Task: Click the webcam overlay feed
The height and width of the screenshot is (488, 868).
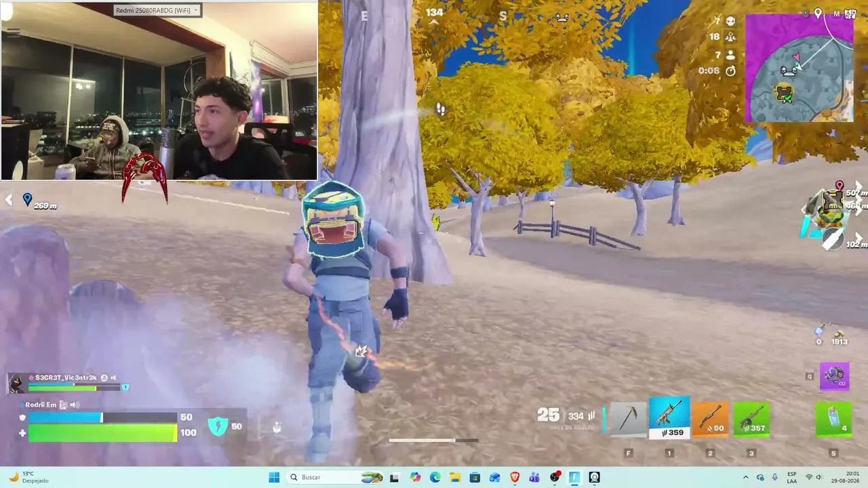Action: coord(159,91)
